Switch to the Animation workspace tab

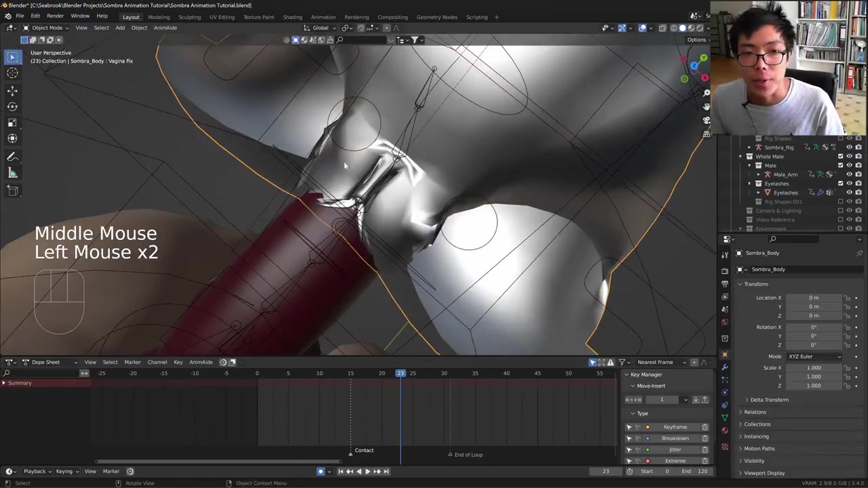pos(323,17)
